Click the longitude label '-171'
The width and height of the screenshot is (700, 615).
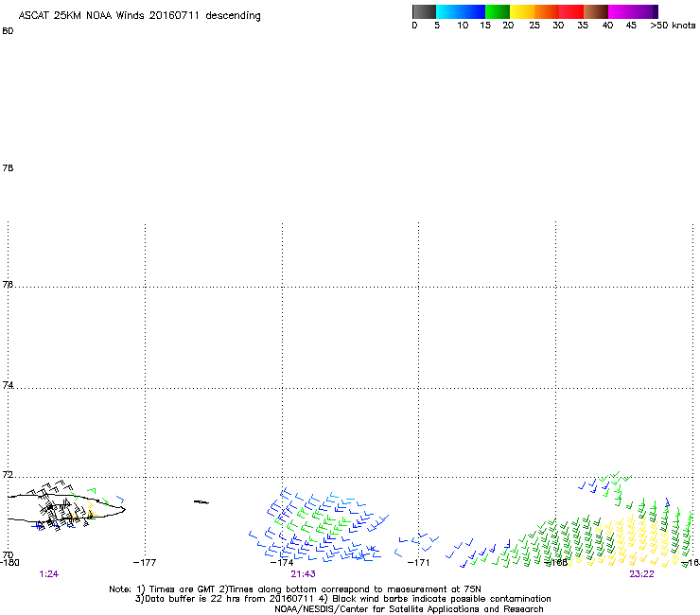(x=418, y=562)
